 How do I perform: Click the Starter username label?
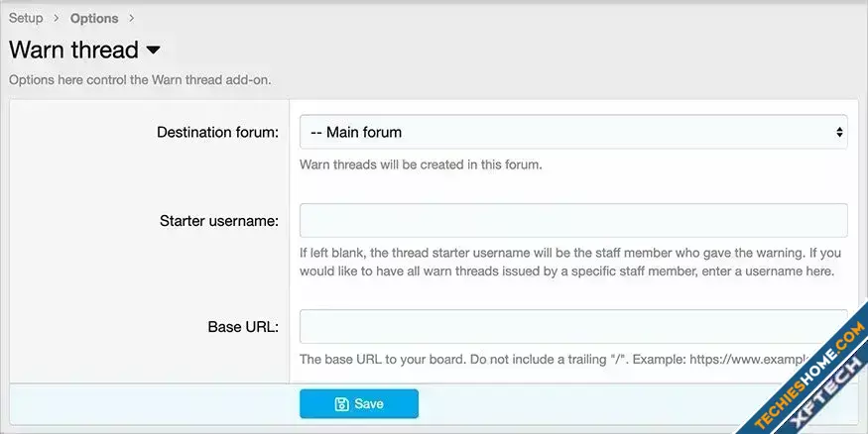click(x=219, y=220)
